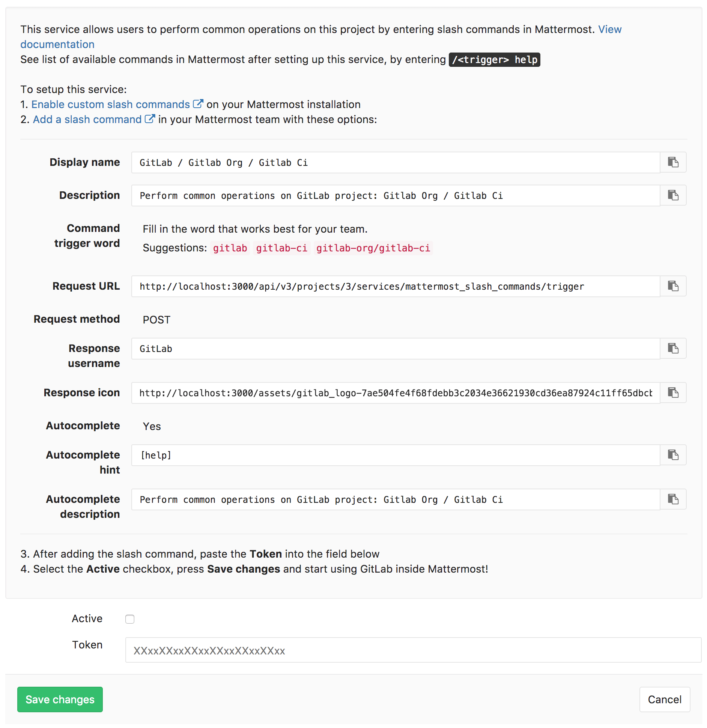Select the gitlab-org/gitlab-ci suggestion

(373, 248)
